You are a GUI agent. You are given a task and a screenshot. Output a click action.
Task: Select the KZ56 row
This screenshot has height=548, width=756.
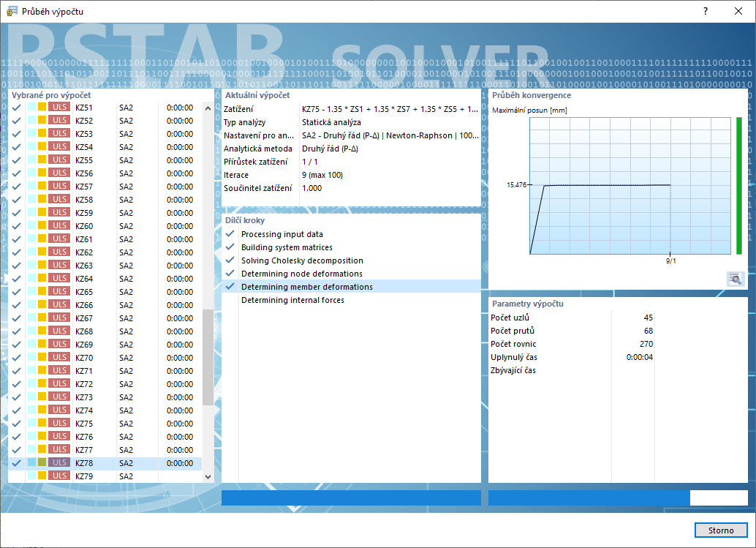(105, 173)
